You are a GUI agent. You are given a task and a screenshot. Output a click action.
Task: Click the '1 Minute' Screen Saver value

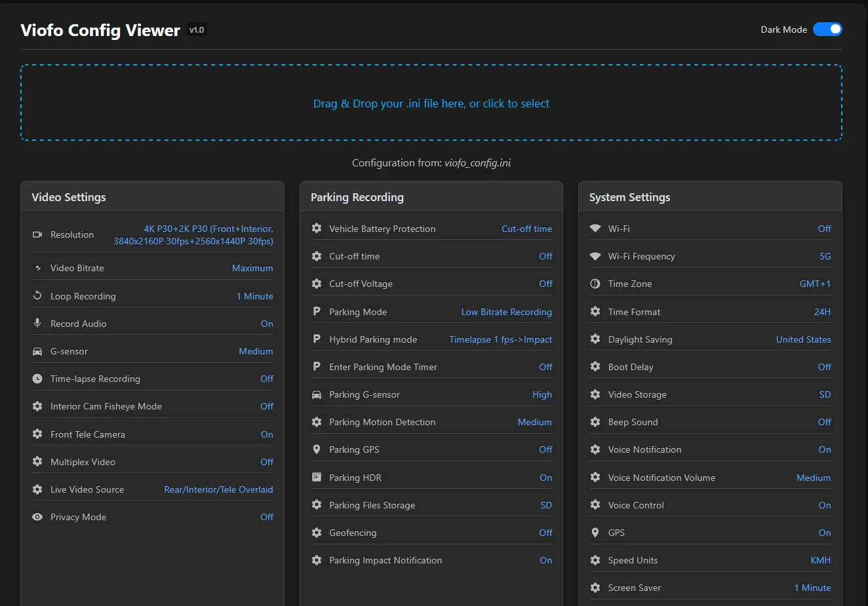pyautogui.click(x=813, y=588)
